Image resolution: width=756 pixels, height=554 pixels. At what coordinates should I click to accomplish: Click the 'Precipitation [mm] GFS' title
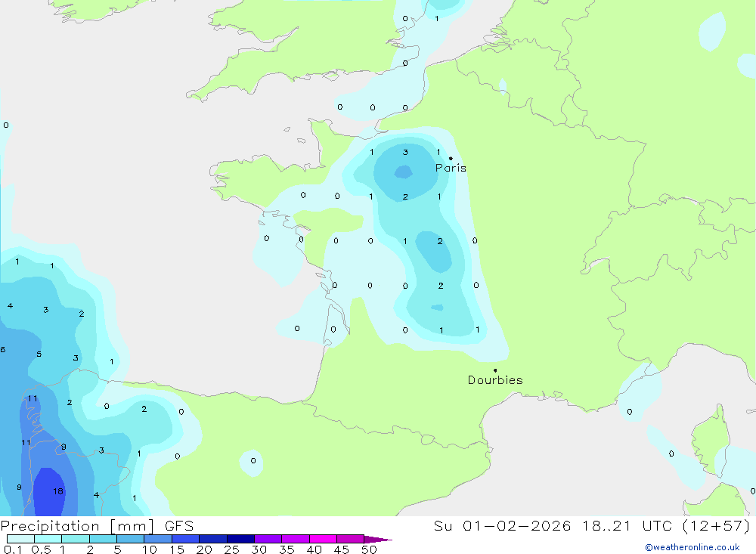[97, 525]
